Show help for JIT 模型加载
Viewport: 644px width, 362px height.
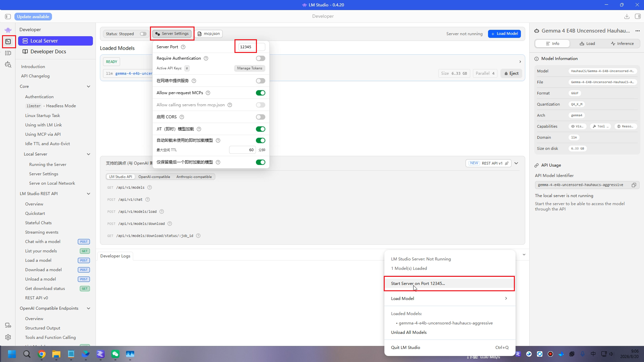coord(199,129)
